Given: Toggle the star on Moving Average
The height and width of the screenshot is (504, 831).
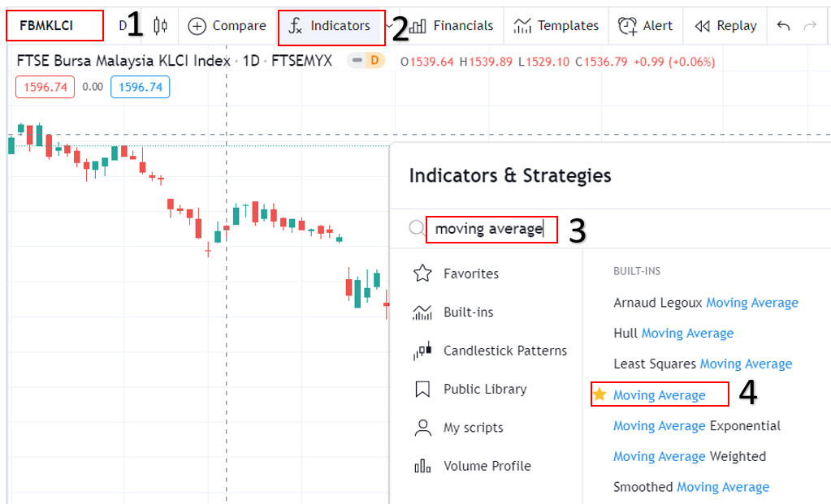Looking at the screenshot, I should click(x=599, y=394).
